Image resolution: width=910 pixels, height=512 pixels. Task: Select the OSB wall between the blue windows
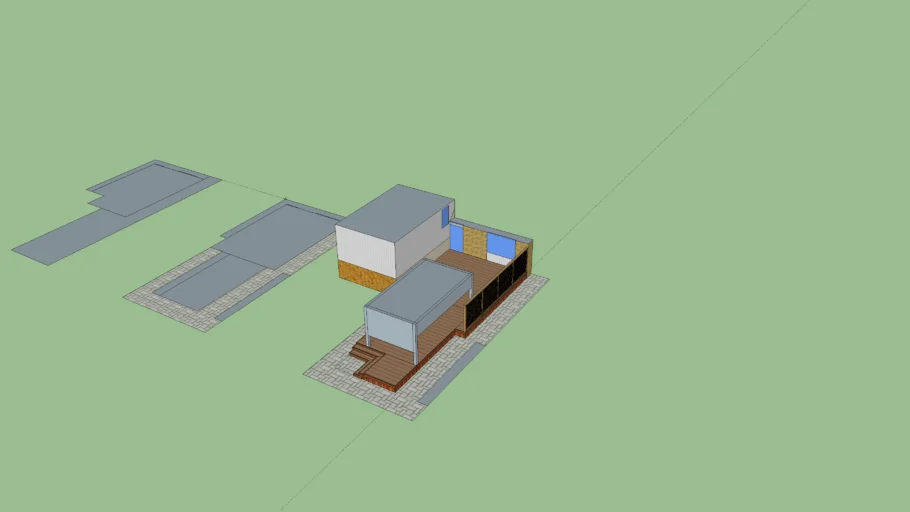[x=474, y=242]
